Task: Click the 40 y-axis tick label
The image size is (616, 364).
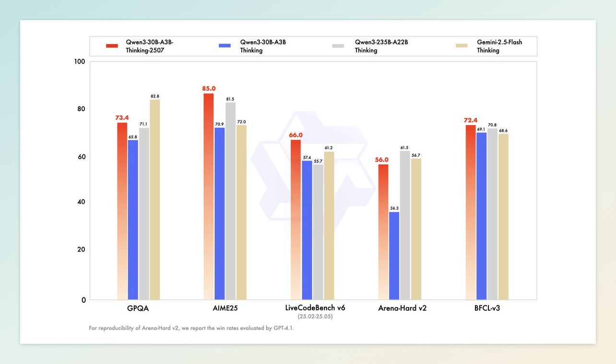Action: 81,202
